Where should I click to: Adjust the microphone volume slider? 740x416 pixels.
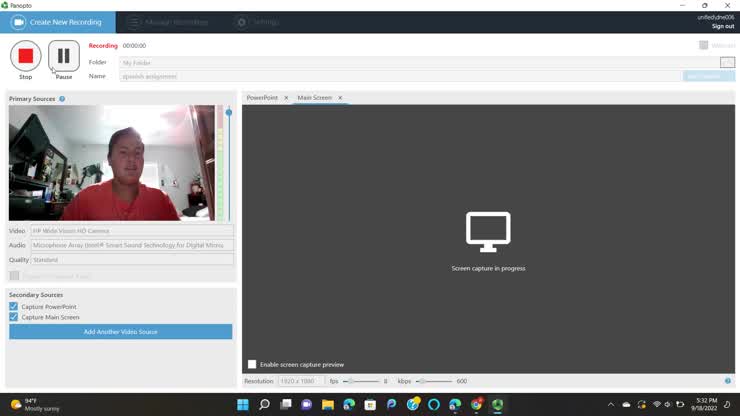[229, 112]
